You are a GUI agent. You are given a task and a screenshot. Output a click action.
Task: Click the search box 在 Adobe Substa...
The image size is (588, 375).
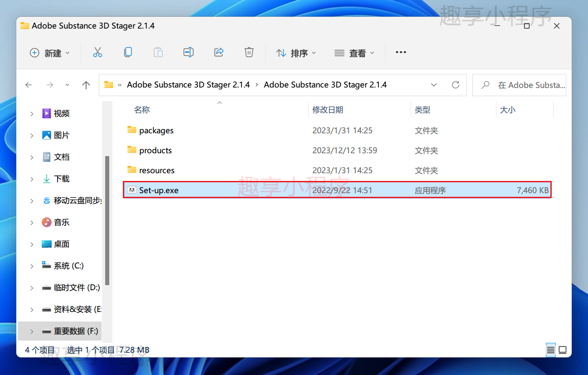click(519, 85)
